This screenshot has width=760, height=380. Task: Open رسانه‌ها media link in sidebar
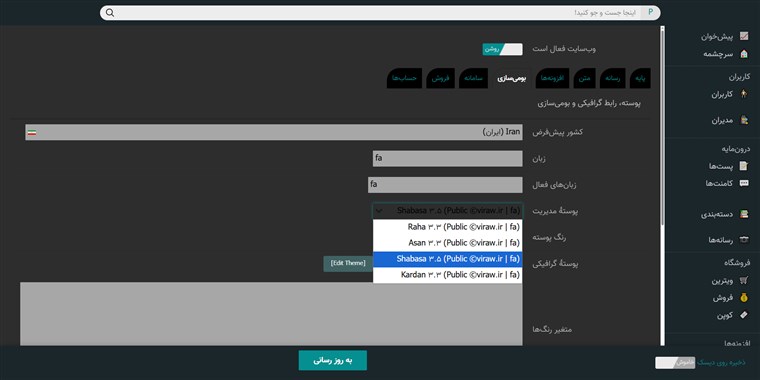tap(720, 239)
